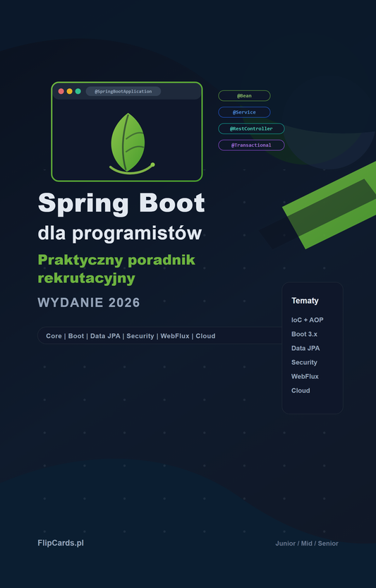Screen dimensions: 376x588
Task: Click the 'Tematy' panel heading
Action: click(x=305, y=301)
